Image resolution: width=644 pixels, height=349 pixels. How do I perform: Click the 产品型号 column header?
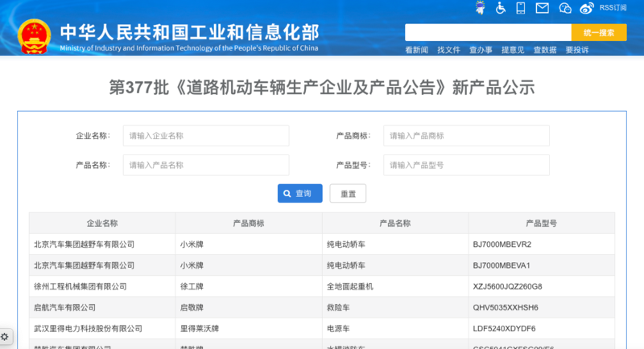click(x=541, y=223)
